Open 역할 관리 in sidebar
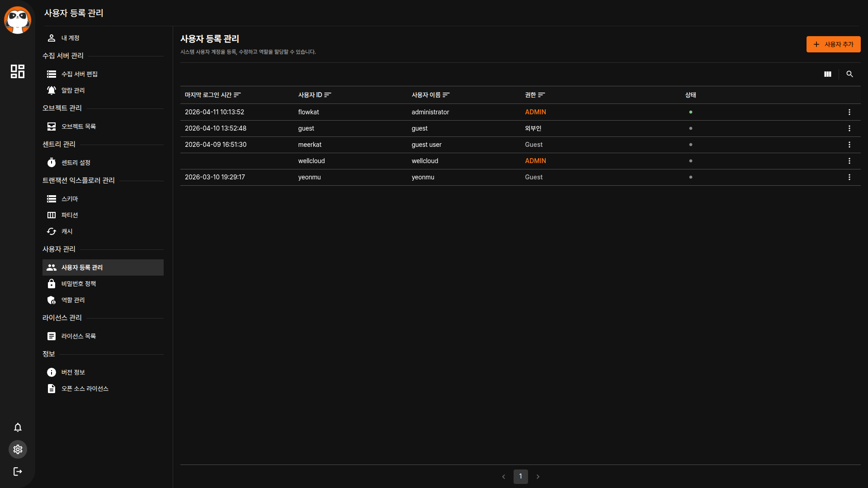The height and width of the screenshot is (488, 868). pos(73,300)
